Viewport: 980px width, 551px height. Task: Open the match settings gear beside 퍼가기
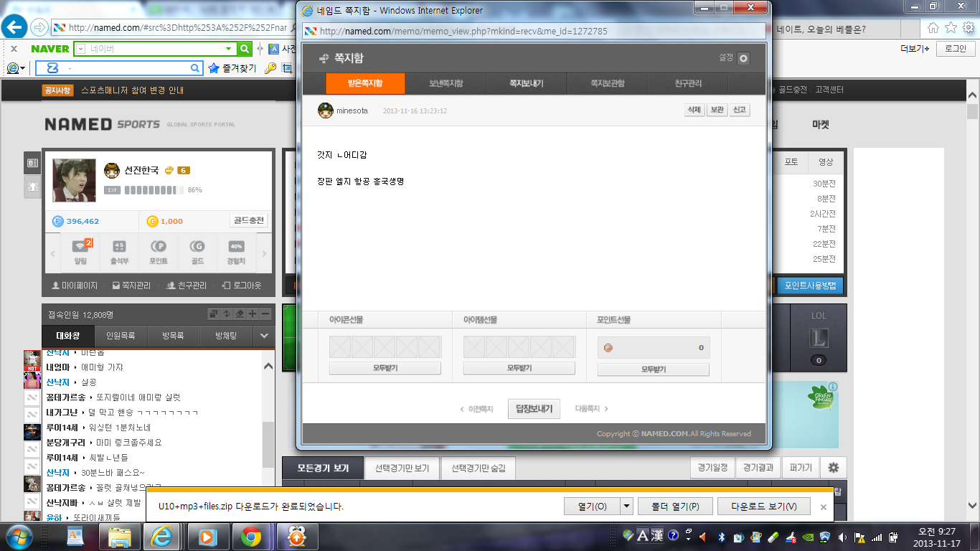832,467
